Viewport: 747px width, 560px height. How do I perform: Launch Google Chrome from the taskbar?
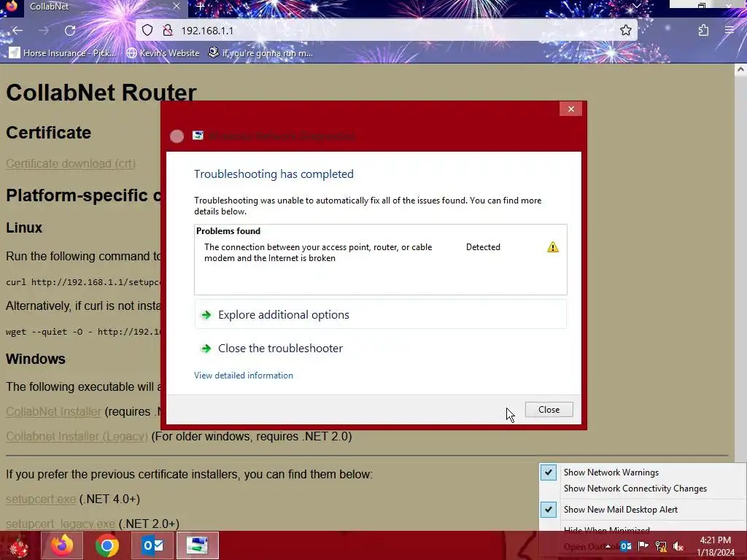point(107,545)
